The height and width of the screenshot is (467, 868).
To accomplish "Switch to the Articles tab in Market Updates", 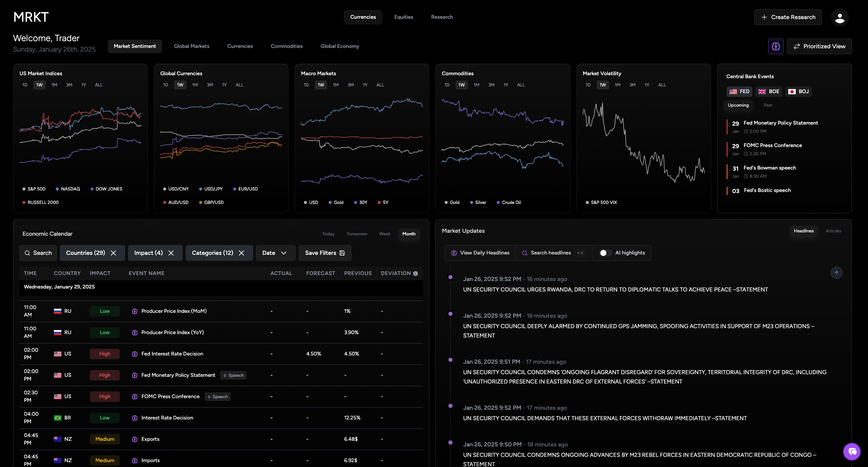I will [x=833, y=231].
